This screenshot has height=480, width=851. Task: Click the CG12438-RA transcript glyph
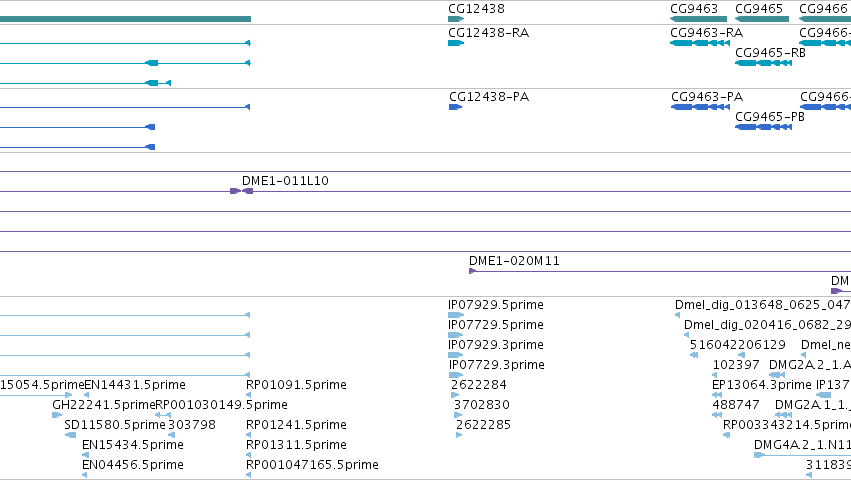456,43
